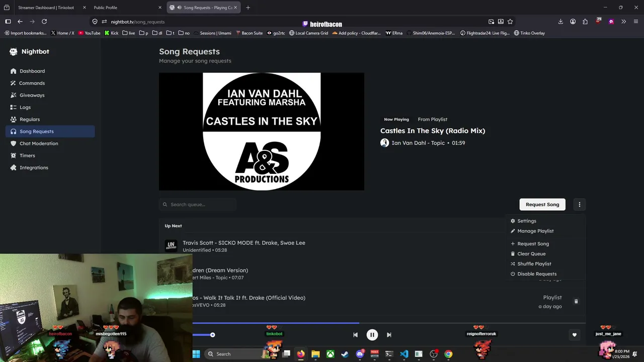Open Discord from the taskbar
This screenshot has width=644, height=362.
click(360, 354)
